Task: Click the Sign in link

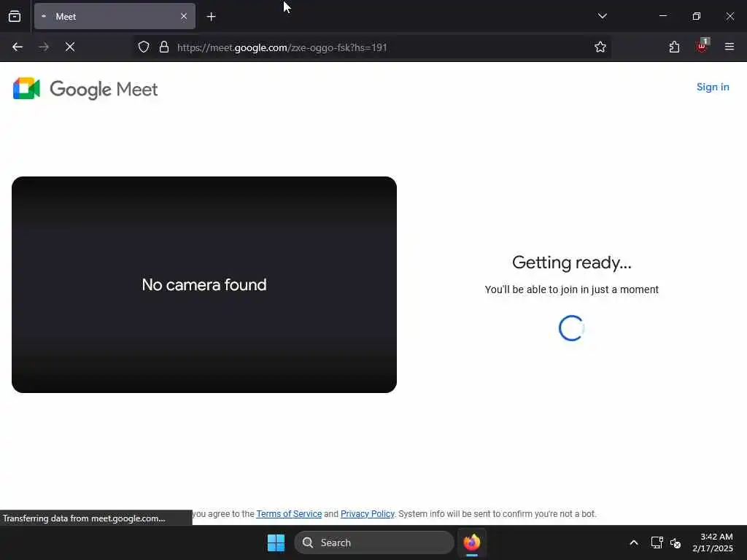Action: 713,87
